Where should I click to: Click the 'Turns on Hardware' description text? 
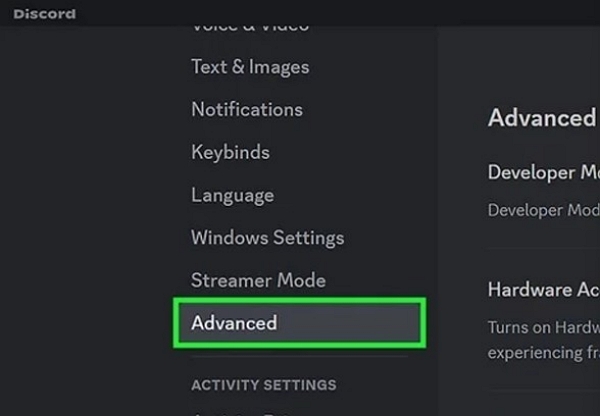544,327
